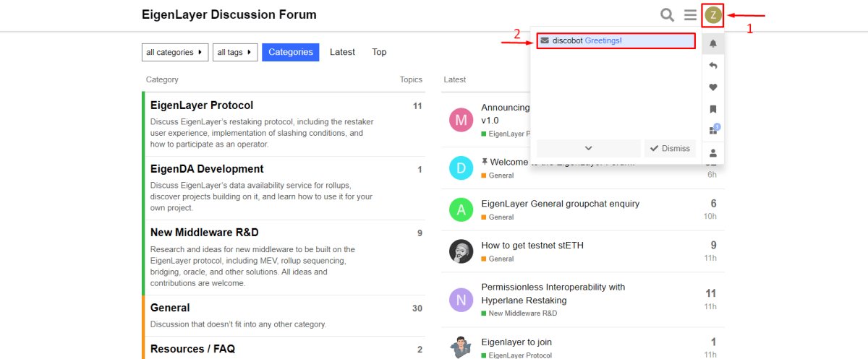
Task: Click topic count 30 for General category
Action: point(417,308)
